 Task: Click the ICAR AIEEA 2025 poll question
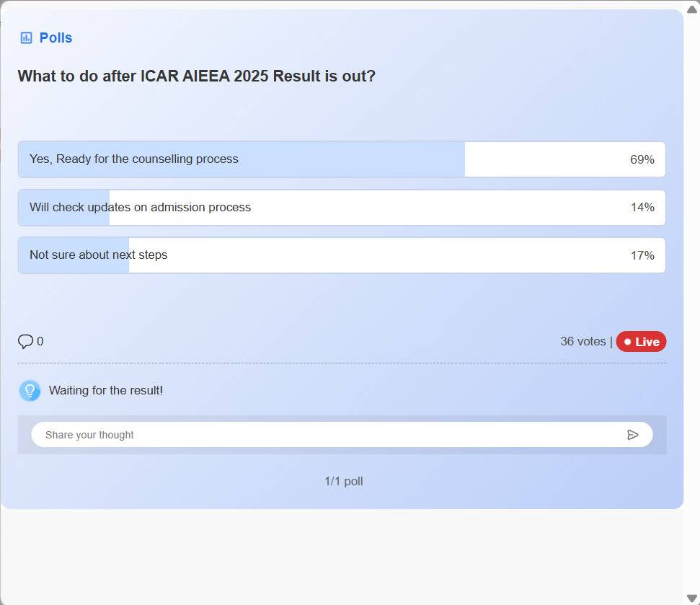click(196, 76)
